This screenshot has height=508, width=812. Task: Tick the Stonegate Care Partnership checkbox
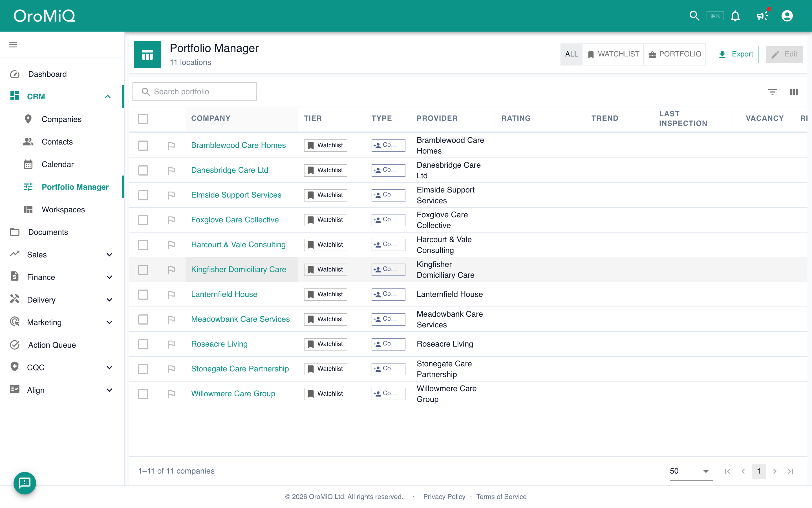point(143,369)
